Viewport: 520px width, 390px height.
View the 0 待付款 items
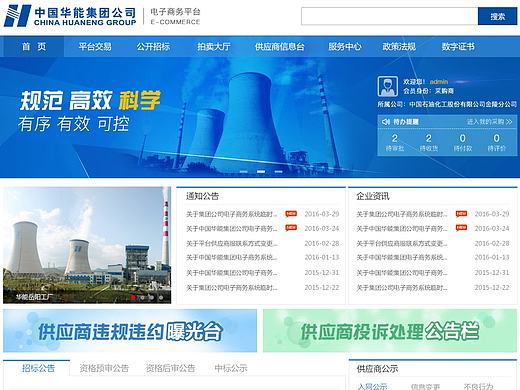tap(463, 142)
